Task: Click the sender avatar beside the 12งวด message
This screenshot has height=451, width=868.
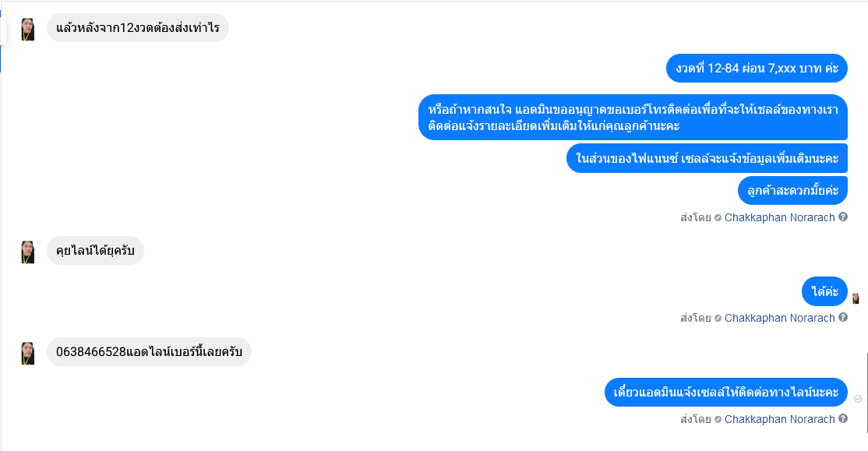Action: pyautogui.click(x=28, y=30)
